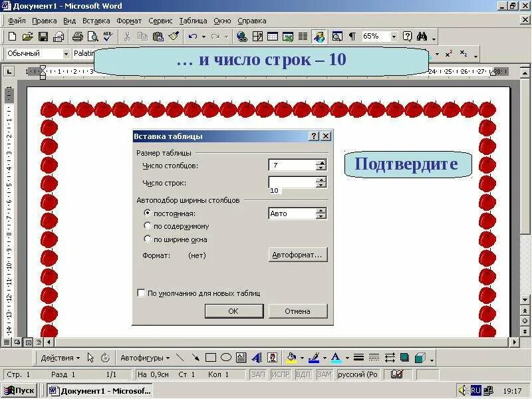
Task: Select the 'Документ1 - Microsoft' taskbar button
Action: (100, 390)
